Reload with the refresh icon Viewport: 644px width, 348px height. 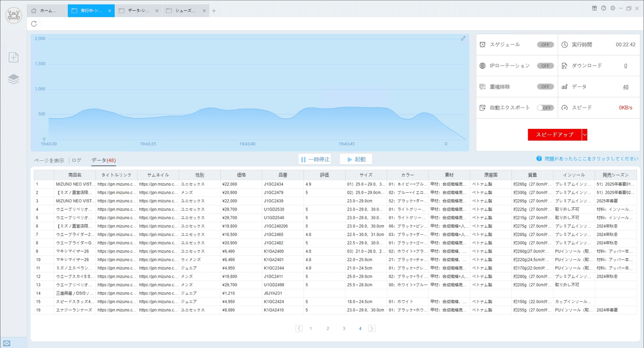point(34,24)
